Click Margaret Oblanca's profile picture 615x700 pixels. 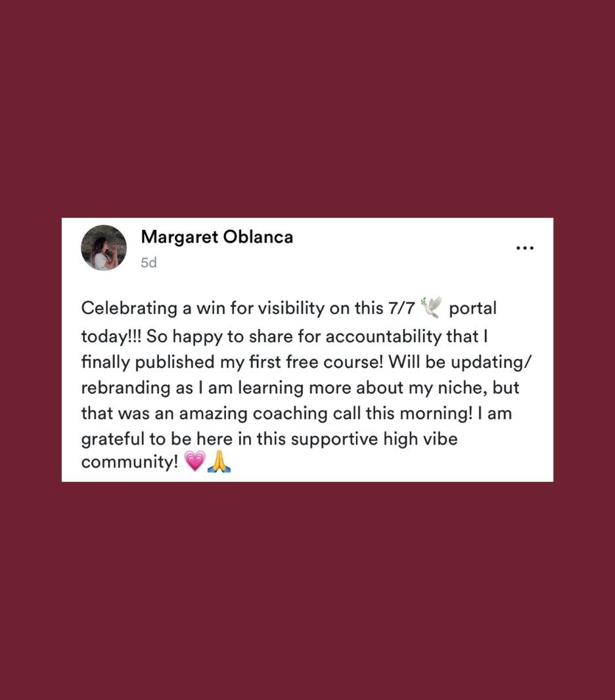104,248
